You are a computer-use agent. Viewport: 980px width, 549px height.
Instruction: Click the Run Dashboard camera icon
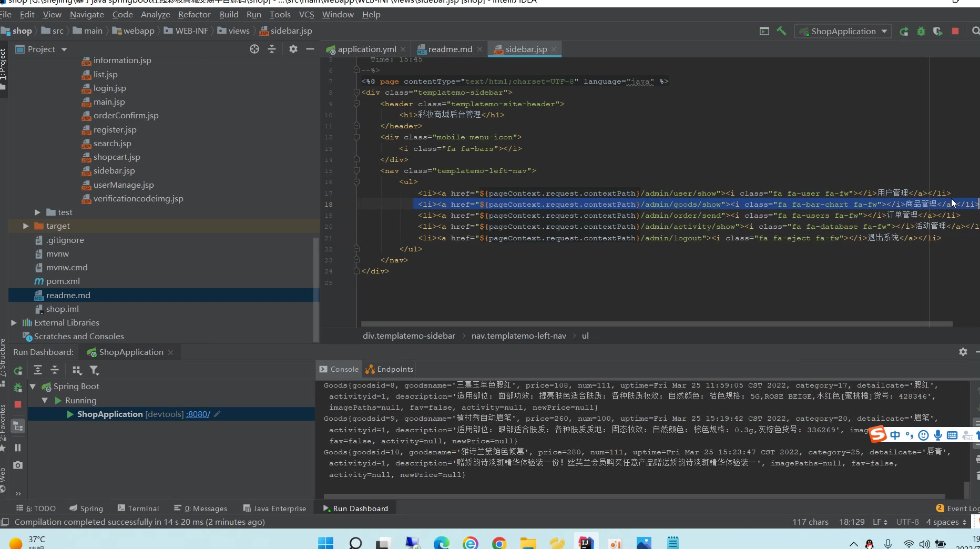pyautogui.click(x=17, y=465)
